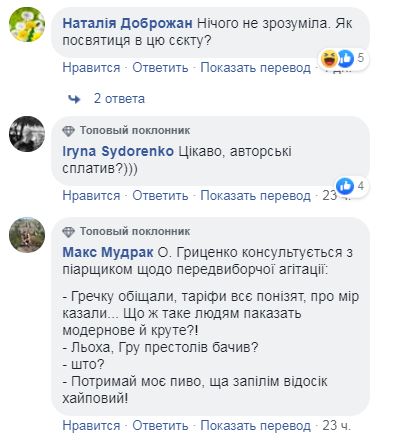Open the Макс Мудрак profile name link

[x=108, y=252]
